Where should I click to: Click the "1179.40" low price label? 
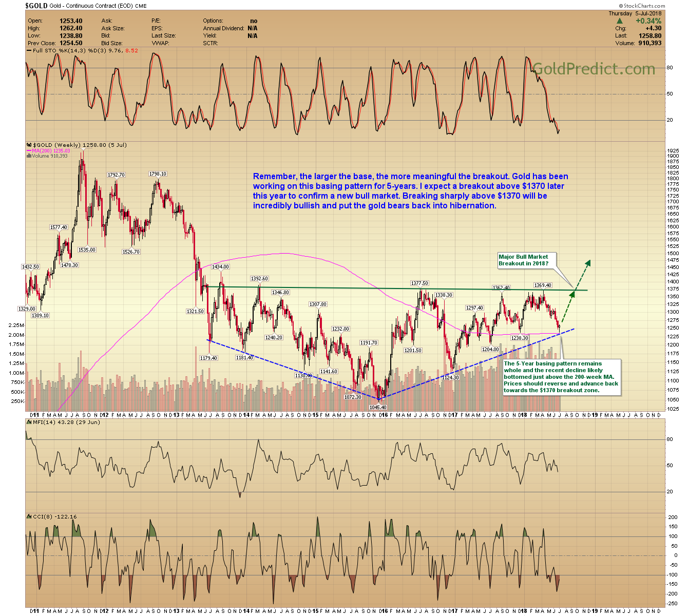(208, 358)
